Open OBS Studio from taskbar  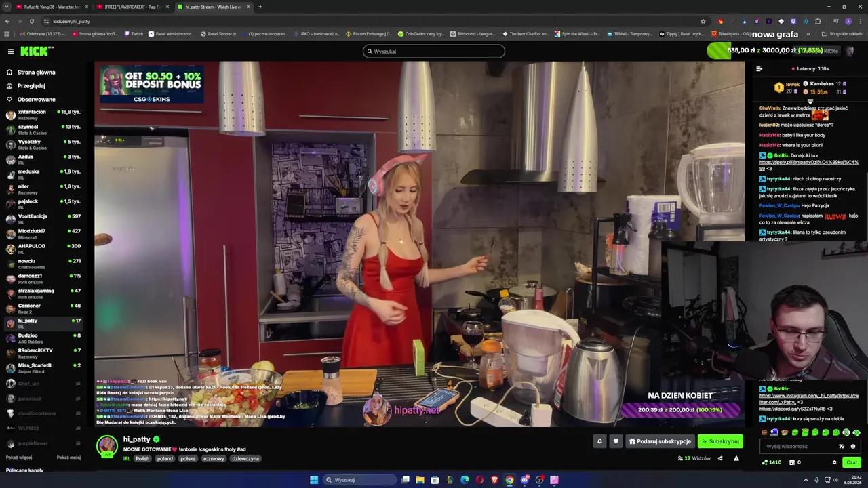tap(539, 480)
